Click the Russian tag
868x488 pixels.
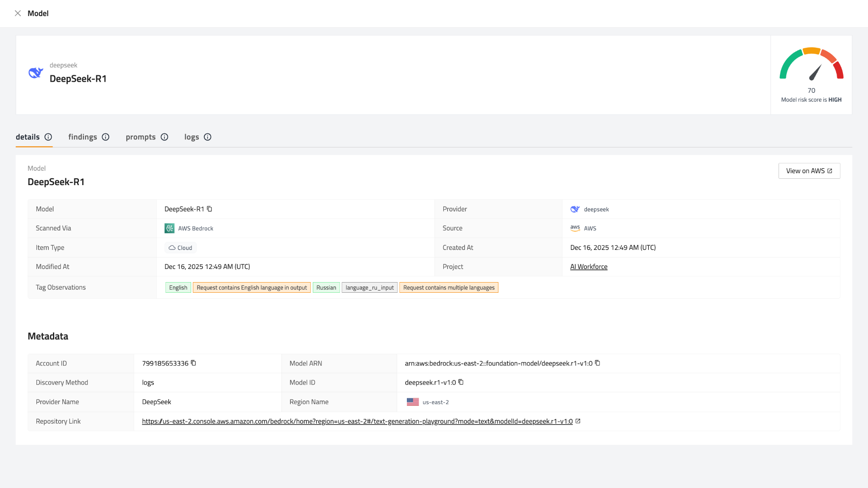pos(326,288)
